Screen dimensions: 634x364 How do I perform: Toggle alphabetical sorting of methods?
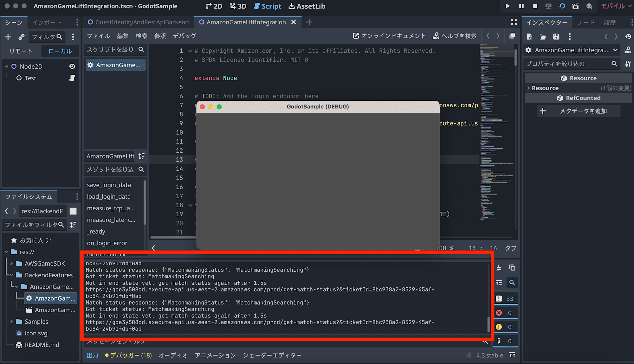click(141, 156)
